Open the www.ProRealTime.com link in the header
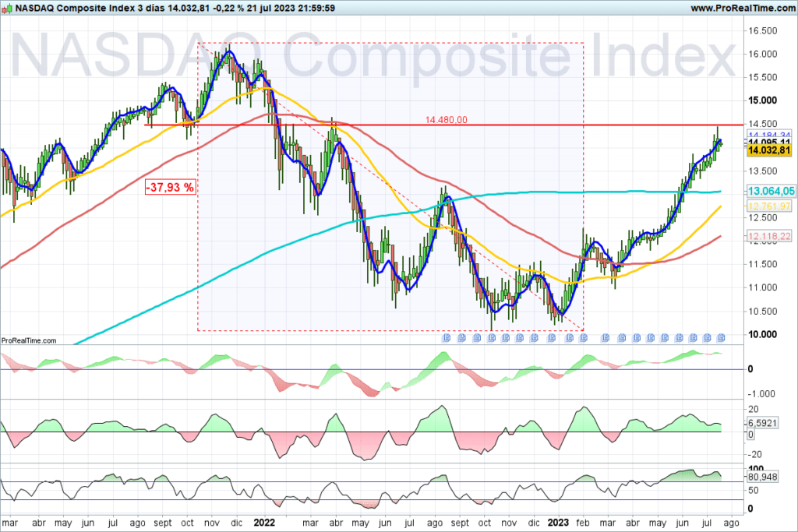 [x=743, y=8]
